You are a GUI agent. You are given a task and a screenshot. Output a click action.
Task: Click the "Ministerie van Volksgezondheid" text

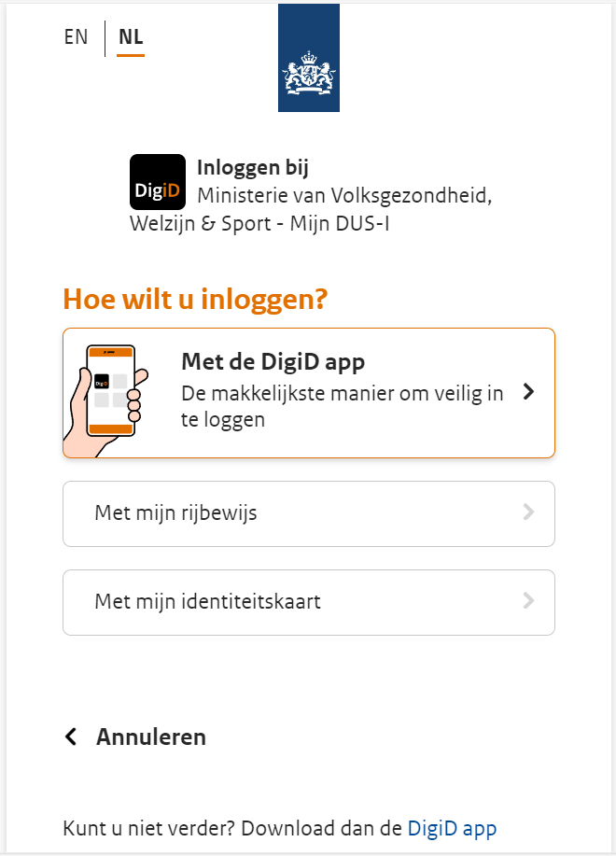tap(344, 197)
